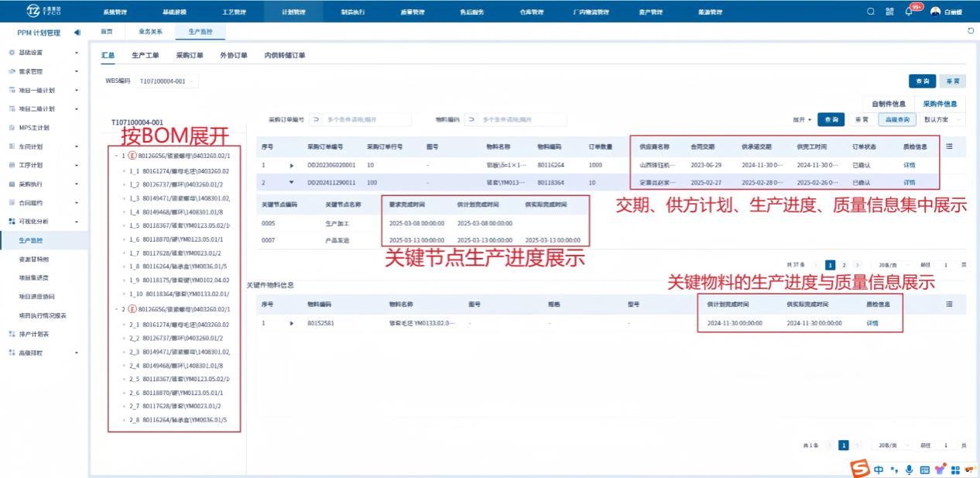
Task: Open column settings icon of 关键件物料信息 table
Action: coord(949,304)
